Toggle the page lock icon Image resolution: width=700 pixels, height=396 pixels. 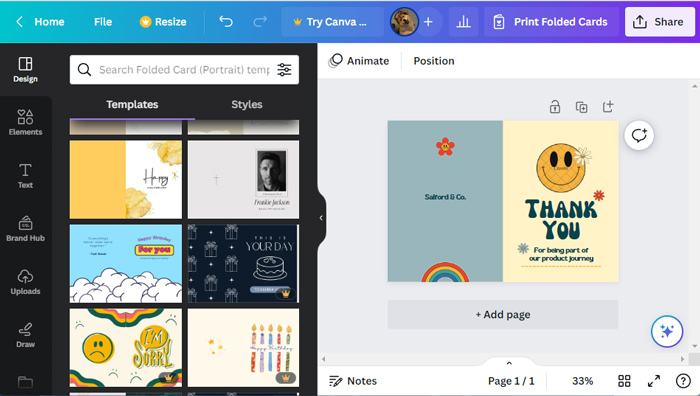pyautogui.click(x=554, y=107)
